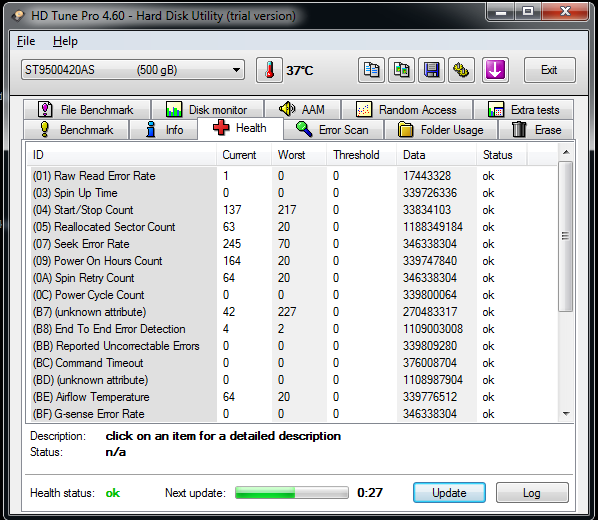
Task: Switch to the Erase tab
Action: (x=536, y=130)
